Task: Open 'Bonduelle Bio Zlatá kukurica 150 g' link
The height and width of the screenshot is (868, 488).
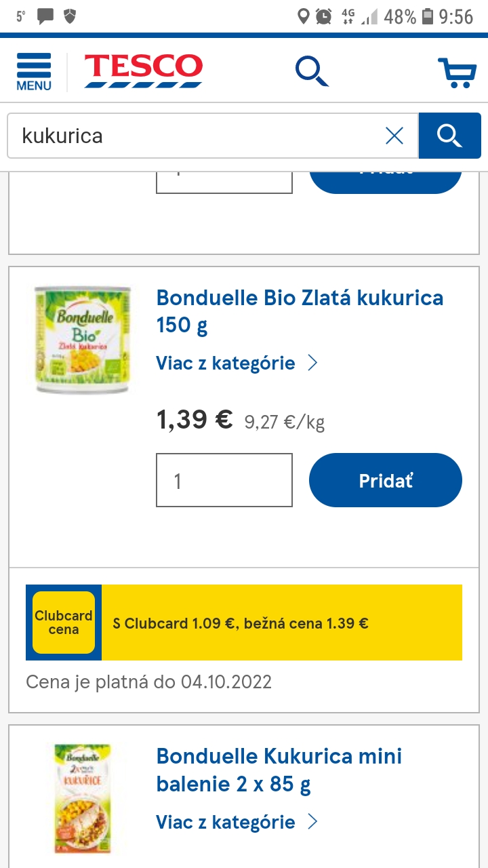Action: pos(300,311)
